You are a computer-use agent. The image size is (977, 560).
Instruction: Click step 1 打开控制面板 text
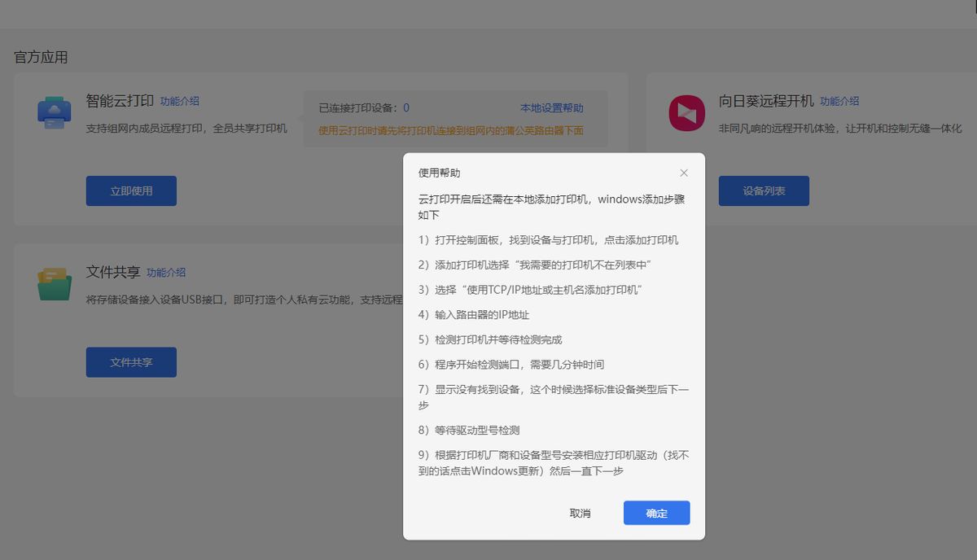(548, 240)
